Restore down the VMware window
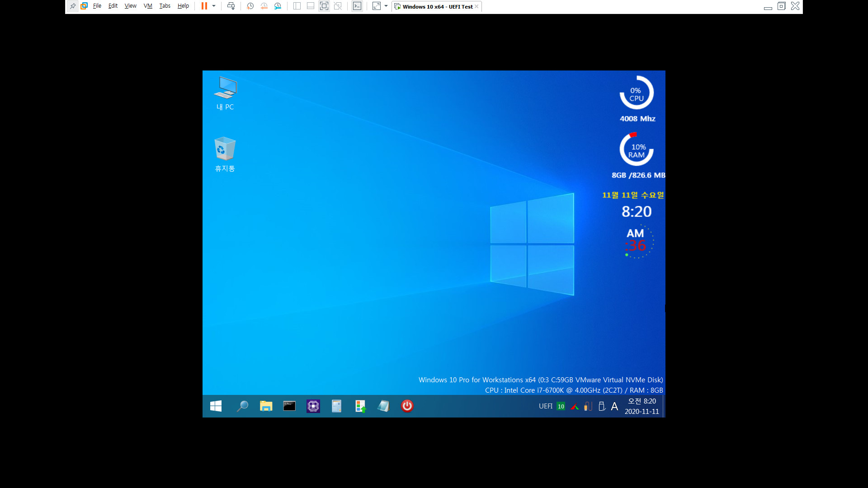This screenshot has height=488, width=868. [x=782, y=6]
